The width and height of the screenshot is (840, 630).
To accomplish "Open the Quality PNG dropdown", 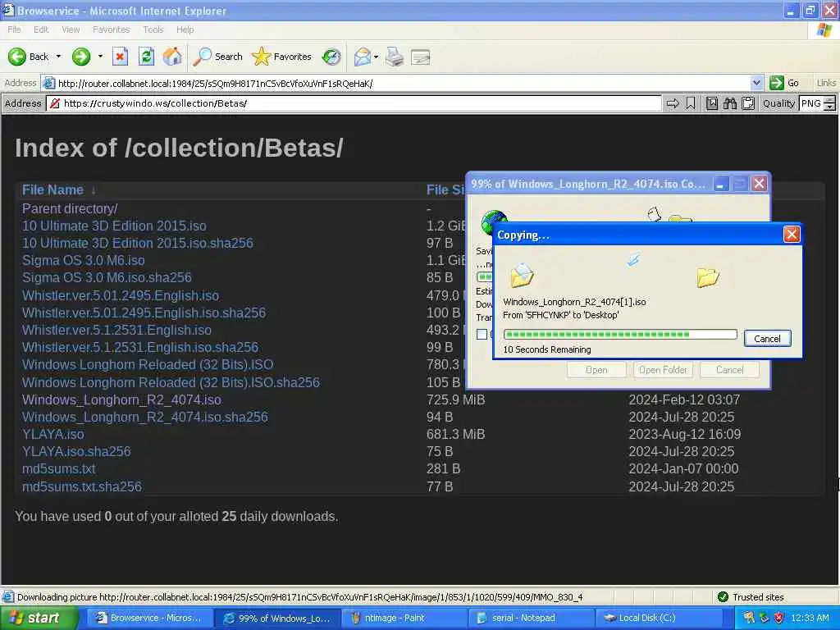I will [x=830, y=103].
